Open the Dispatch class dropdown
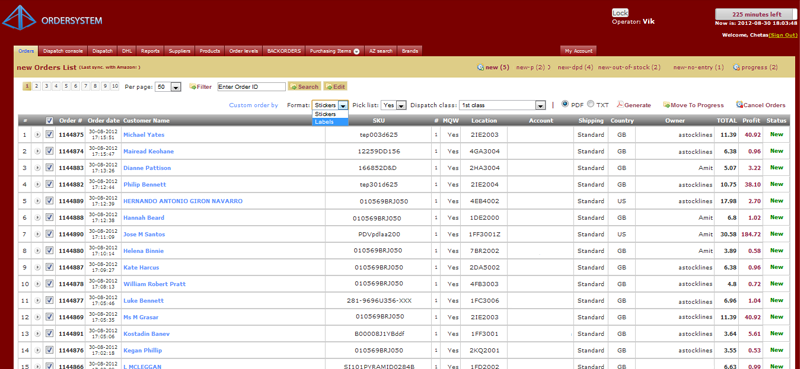This screenshot has width=800, height=369. tap(503, 105)
